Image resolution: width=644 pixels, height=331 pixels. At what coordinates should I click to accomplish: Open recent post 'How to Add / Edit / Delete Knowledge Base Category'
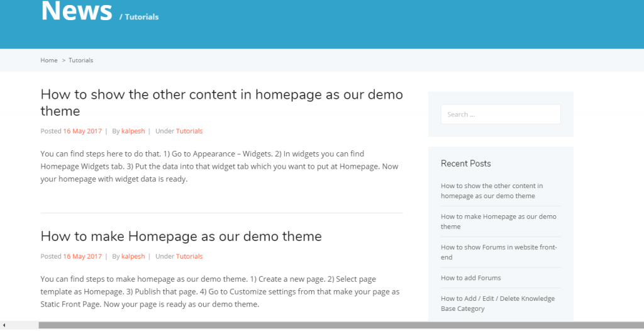(x=498, y=303)
